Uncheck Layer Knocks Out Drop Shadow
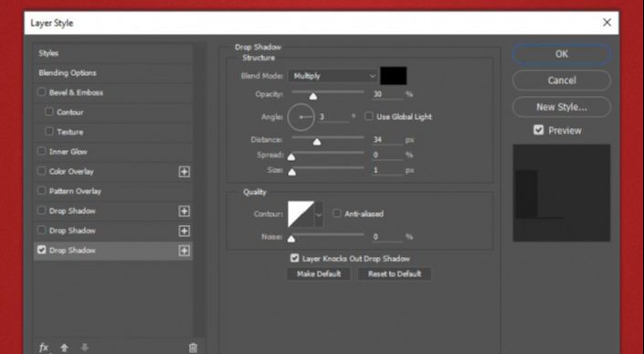The height and width of the screenshot is (354, 644). coord(294,258)
